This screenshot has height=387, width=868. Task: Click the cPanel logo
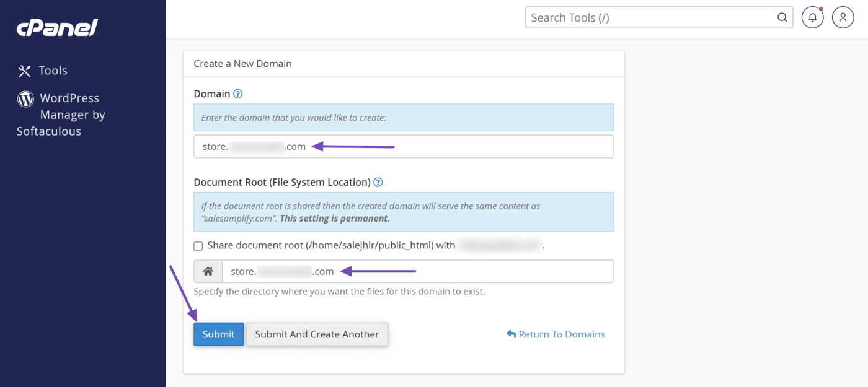tap(57, 27)
